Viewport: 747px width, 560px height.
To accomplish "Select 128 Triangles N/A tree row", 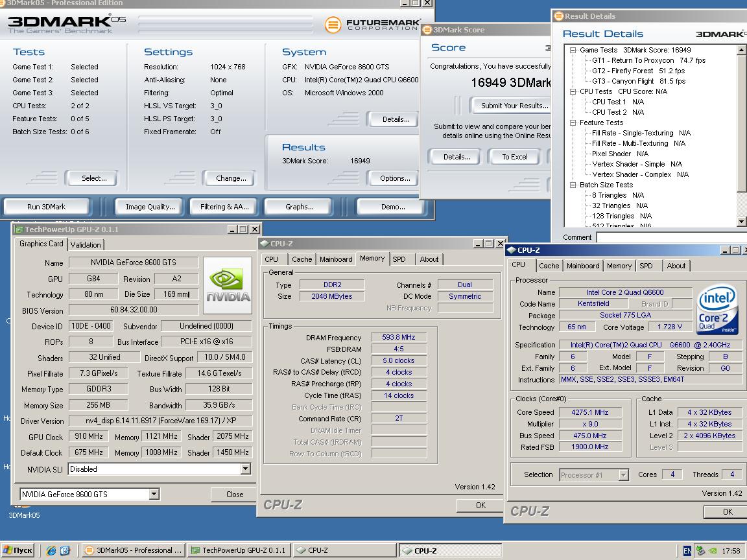I will coord(622,216).
